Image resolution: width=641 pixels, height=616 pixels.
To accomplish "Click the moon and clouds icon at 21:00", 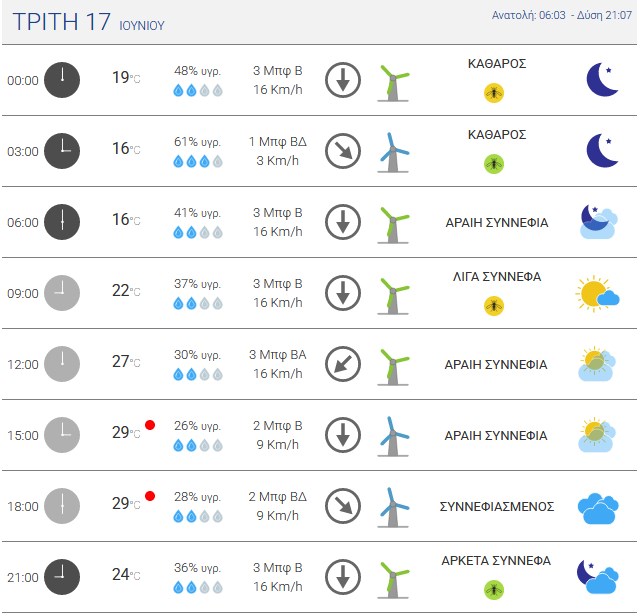I will [x=597, y=577].
